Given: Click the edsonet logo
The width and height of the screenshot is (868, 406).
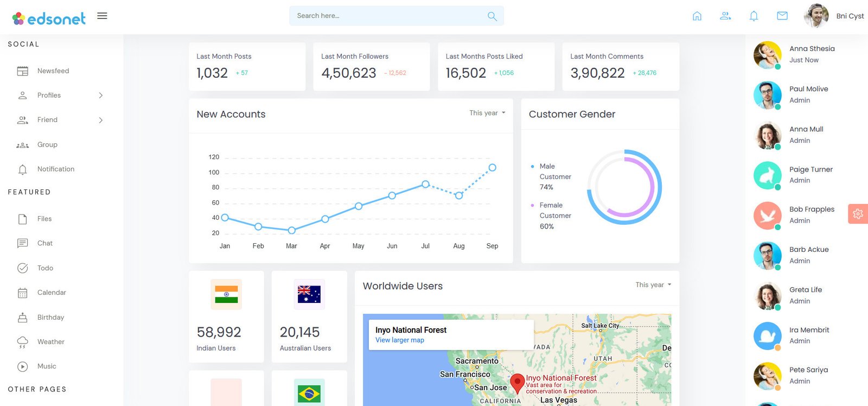Looking at the screenshot, I should [49, 19].
